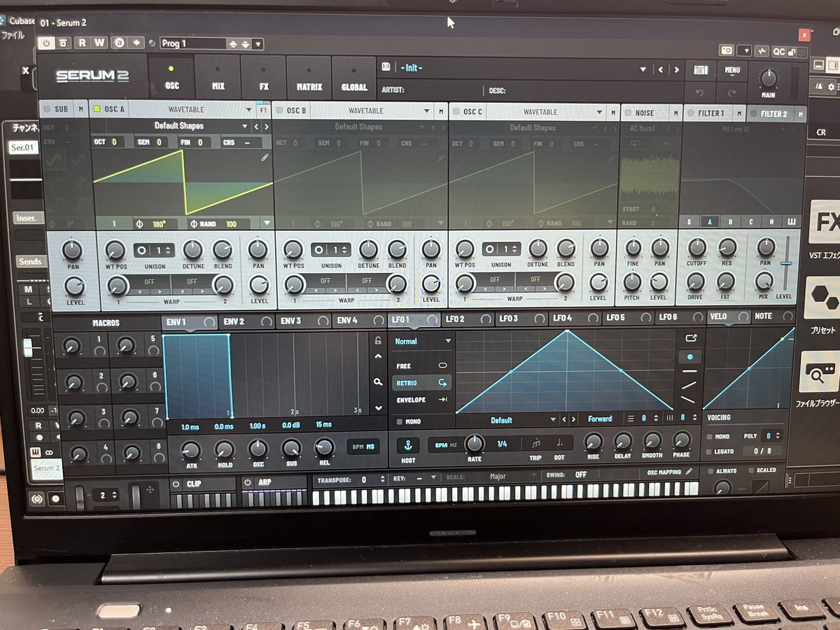Toggle the OSC A enable switch
840x630 pixels.
tap(97, 110)
